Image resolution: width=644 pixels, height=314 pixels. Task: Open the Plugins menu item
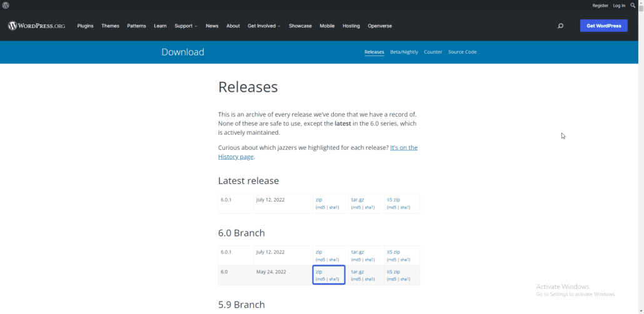click(x=86, y=26)
